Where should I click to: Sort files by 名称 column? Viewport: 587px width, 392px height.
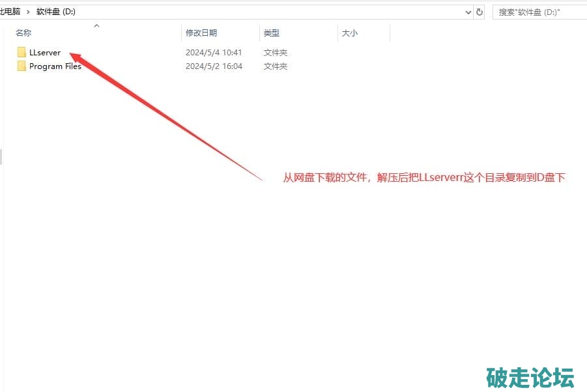[x=23, y=33]
